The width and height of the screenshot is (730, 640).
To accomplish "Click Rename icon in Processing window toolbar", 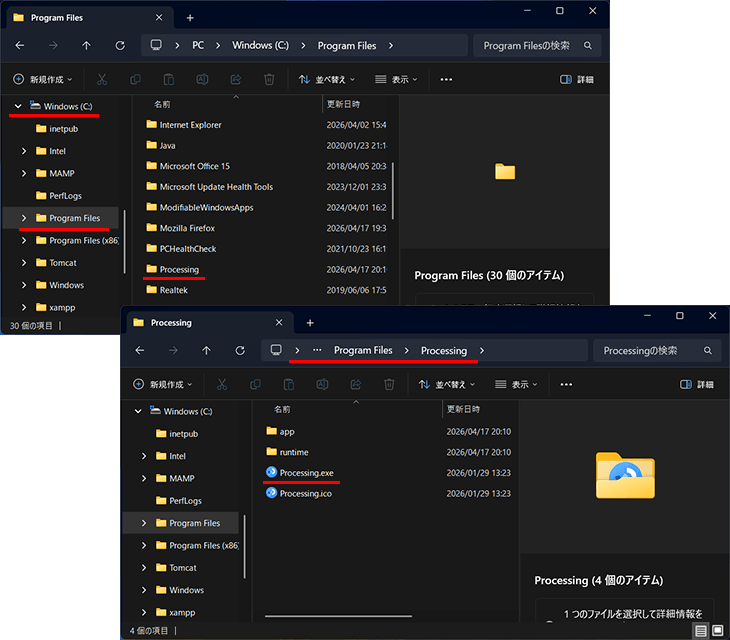I will [322, 384].
